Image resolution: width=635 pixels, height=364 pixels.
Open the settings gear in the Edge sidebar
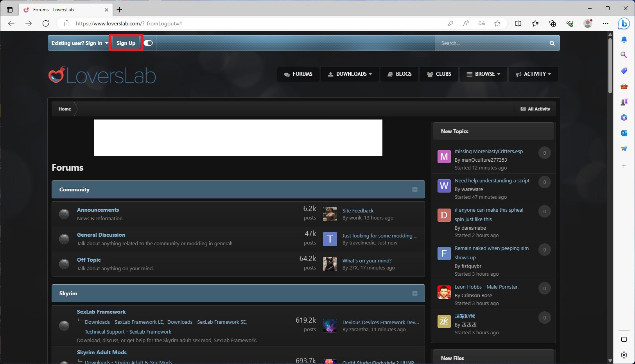pos(623,355)
